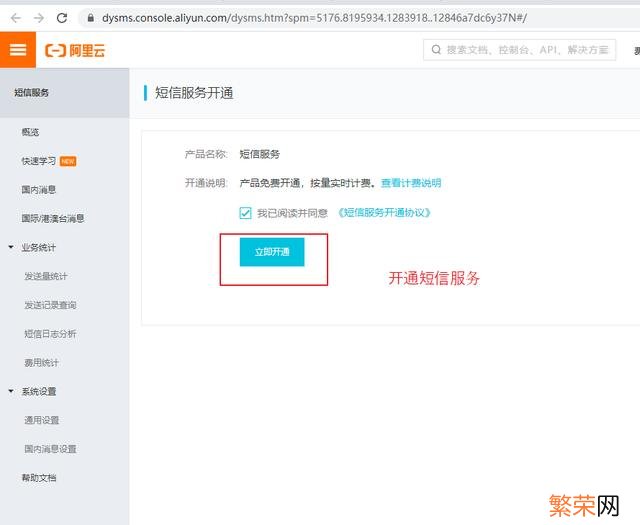This screenshot has width=640, height=525.
Task: Open 国际/港澳台消息 in the sidebar
Action: pos(53,218)
